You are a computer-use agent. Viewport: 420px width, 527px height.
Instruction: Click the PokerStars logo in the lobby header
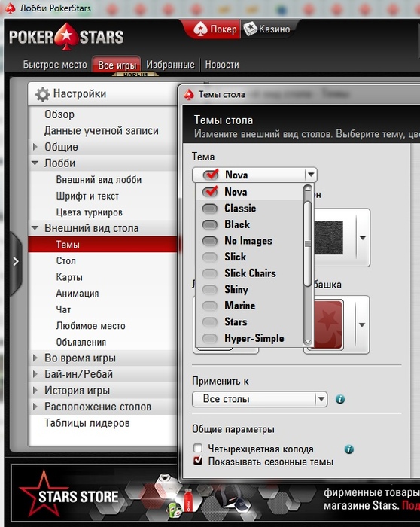click(x=66, y=37)
